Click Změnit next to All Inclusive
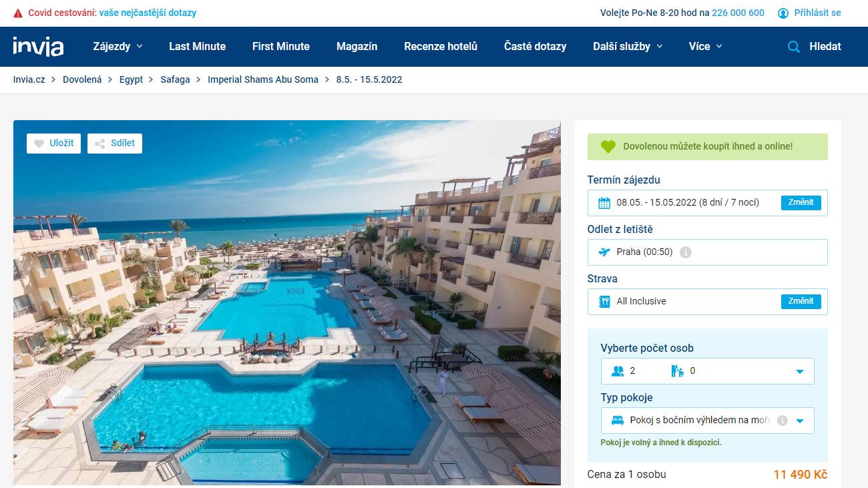Viewport: 868px width, 488px height. [x=801, y=301]
